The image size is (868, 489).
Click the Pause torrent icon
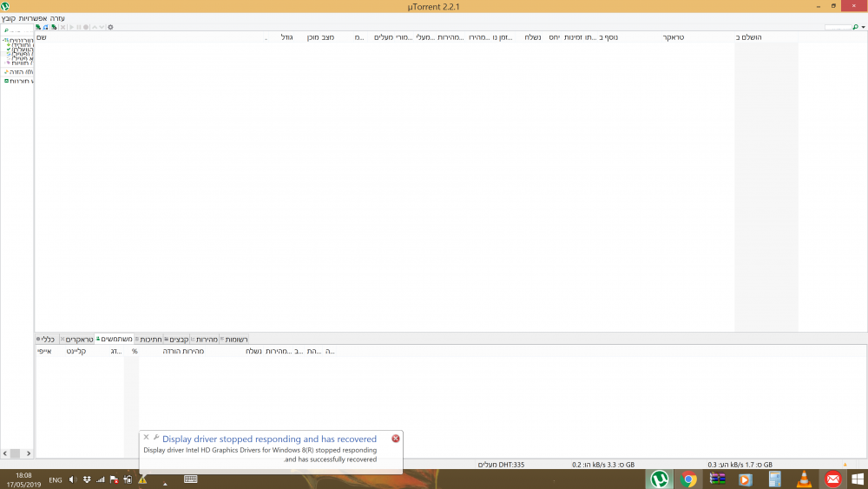[79, 27]
